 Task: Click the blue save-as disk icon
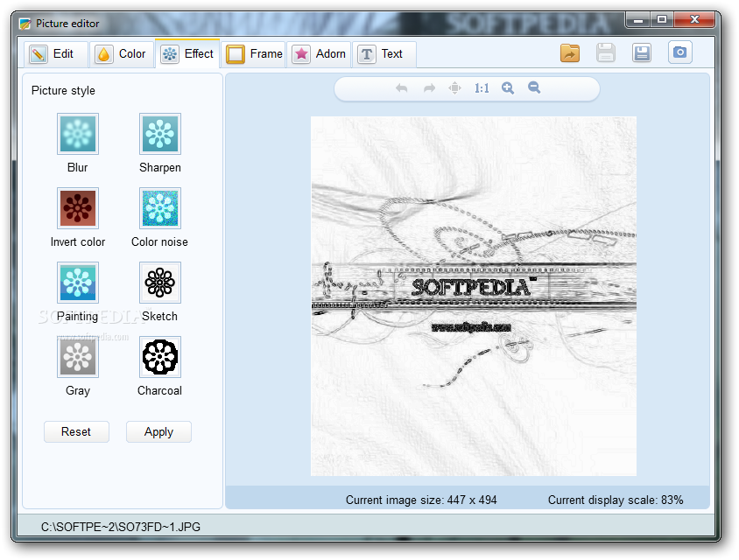pyautogui.click(x=642, y=52)
